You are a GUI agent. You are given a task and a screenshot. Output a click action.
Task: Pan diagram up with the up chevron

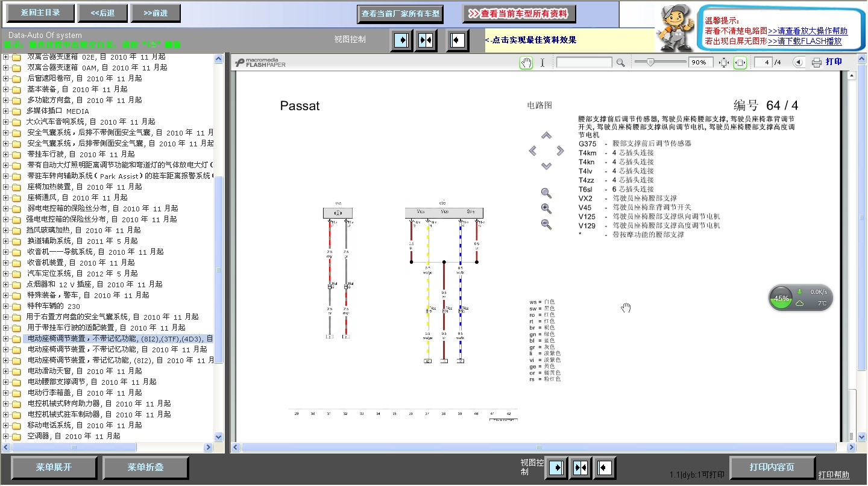[x=546, y=136]
